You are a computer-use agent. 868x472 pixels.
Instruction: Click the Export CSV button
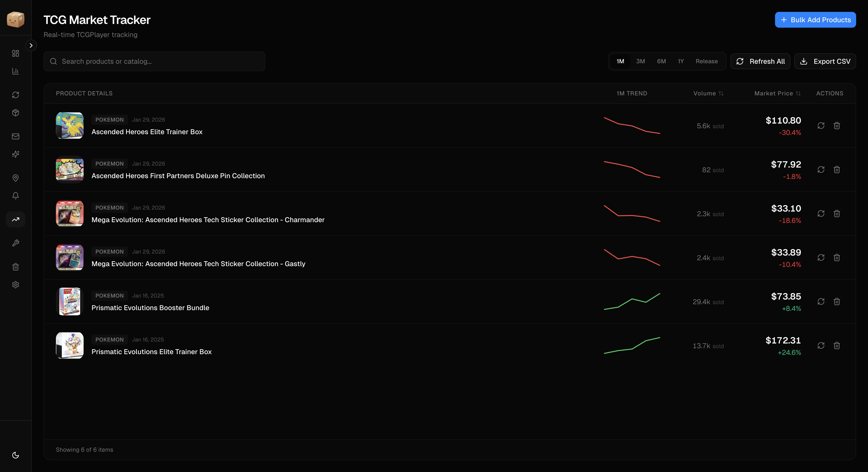point(825,61)
